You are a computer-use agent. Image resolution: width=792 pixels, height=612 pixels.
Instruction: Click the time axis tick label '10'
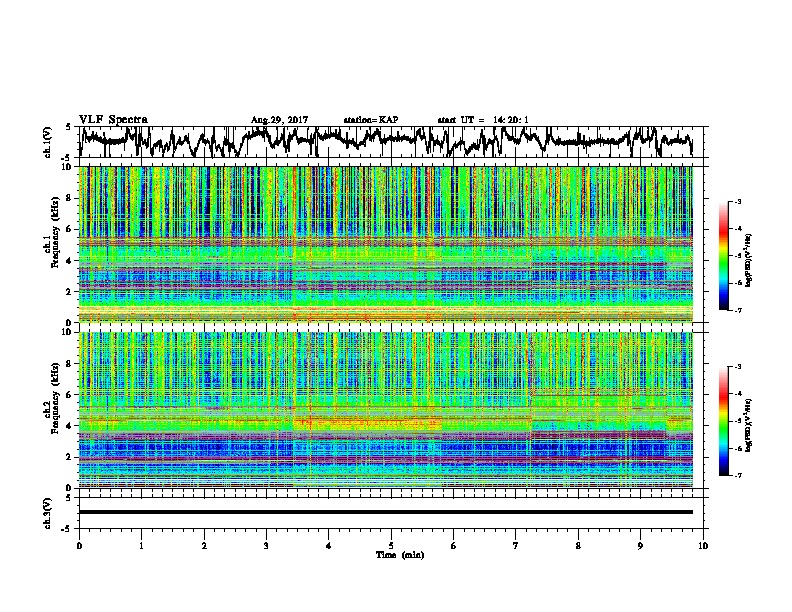click(x=703, y=545)
